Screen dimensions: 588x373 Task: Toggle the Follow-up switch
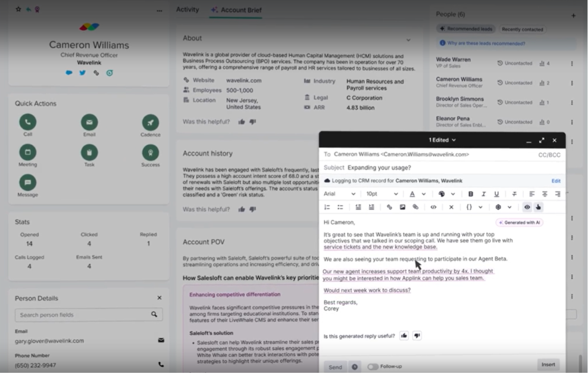click(x=373, y=366)
